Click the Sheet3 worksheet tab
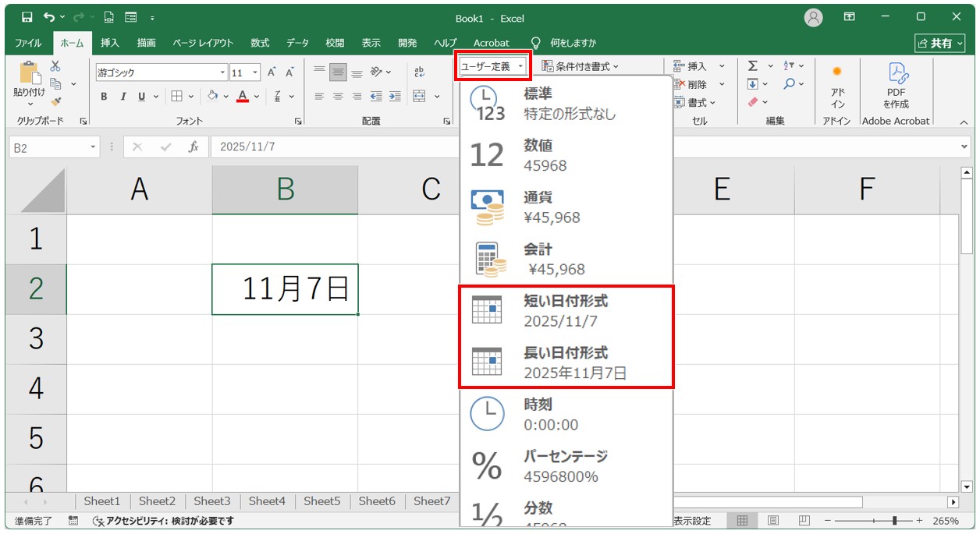Screen dimensions: 980x534 211,501
